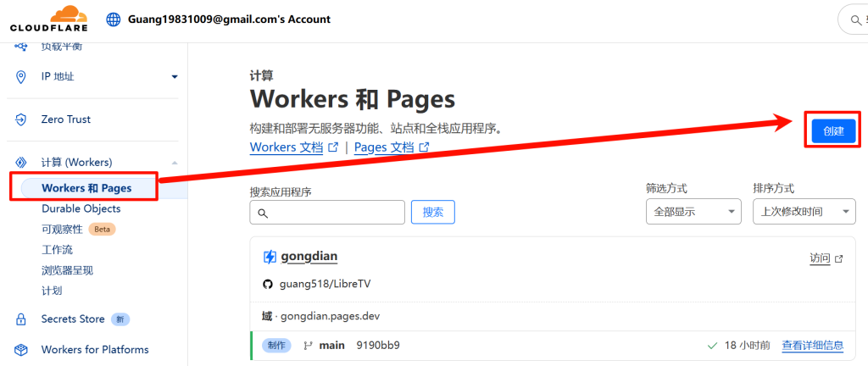Open the account globe icon
The image size is (868, 366).
(x=113, y=19)
